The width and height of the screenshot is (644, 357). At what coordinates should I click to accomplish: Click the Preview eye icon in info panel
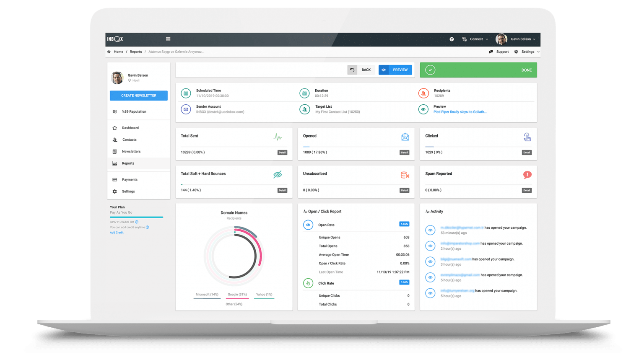pos(423,109)
